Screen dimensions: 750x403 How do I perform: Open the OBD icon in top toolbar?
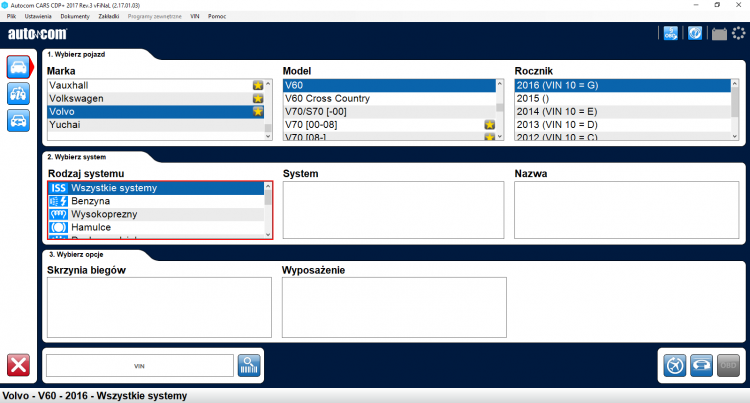pos(671,34)
